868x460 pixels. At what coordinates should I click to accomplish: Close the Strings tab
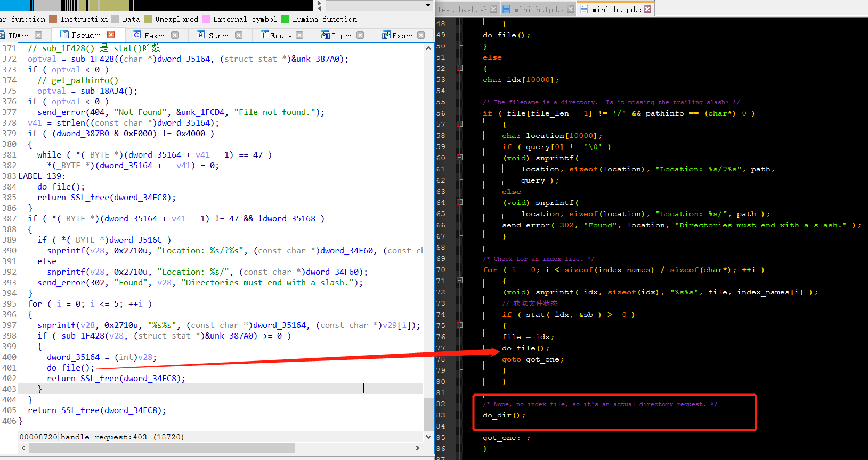pyautogui.click(x=239, y=35)
